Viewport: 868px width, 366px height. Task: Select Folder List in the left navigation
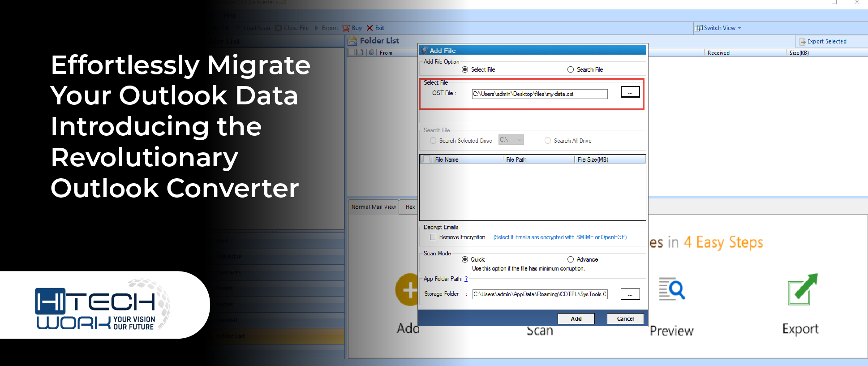pos(231,336)
